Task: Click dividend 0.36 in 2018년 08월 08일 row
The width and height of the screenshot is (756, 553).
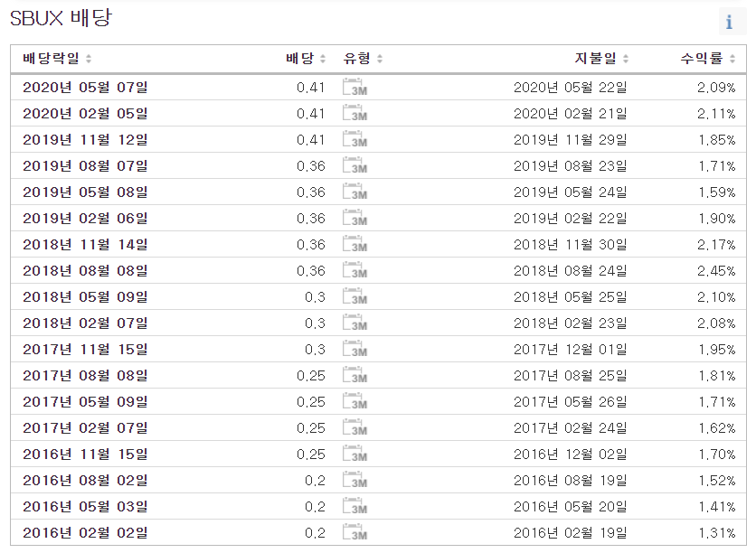Action: click(x=311, y=270)
